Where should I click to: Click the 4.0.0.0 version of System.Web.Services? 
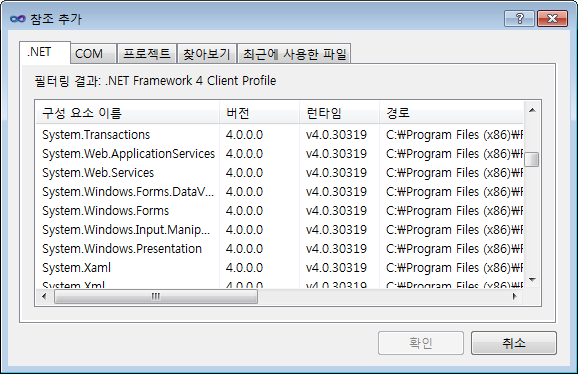pos(244,173)
